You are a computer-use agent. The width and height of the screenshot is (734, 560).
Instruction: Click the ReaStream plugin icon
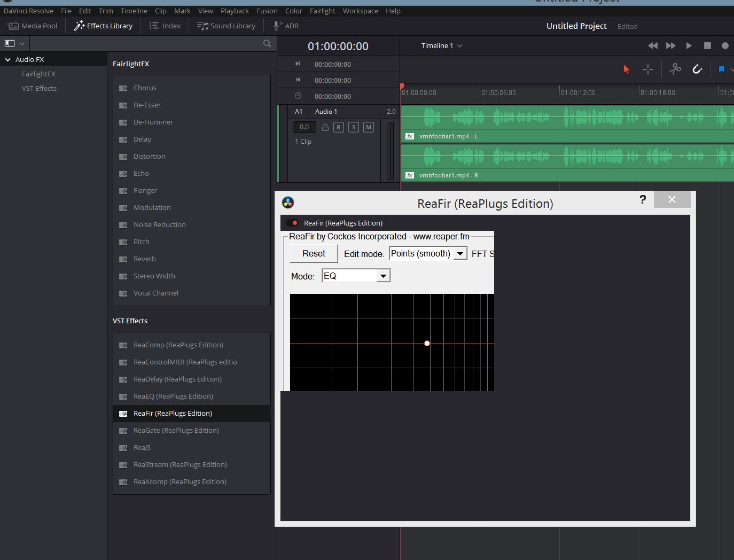pos(123,465)
